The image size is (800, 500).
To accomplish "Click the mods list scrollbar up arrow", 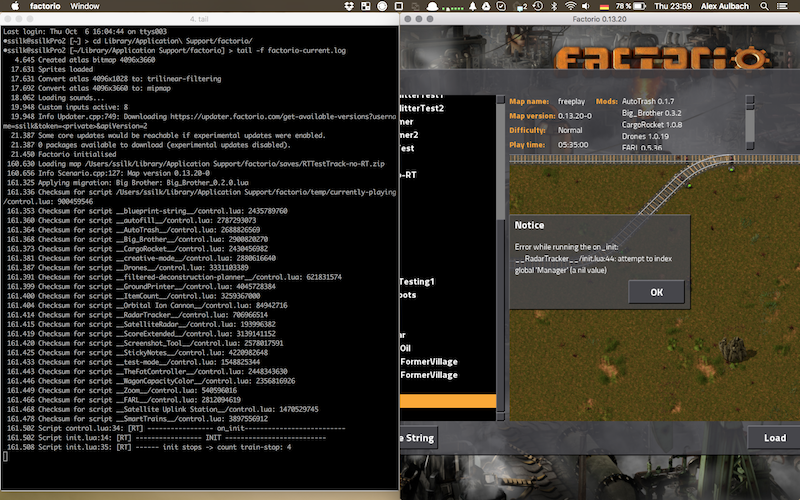I will click(749, 99).
